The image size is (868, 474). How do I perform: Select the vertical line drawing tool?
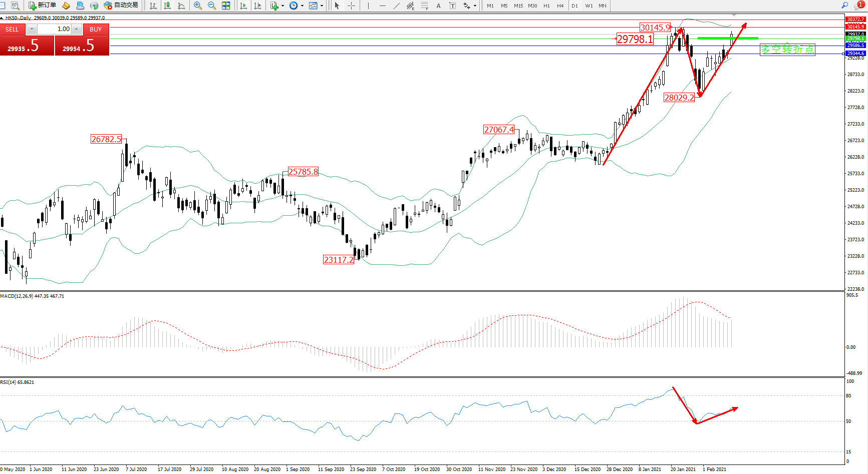pyautogui.click(x=368, y=6)
